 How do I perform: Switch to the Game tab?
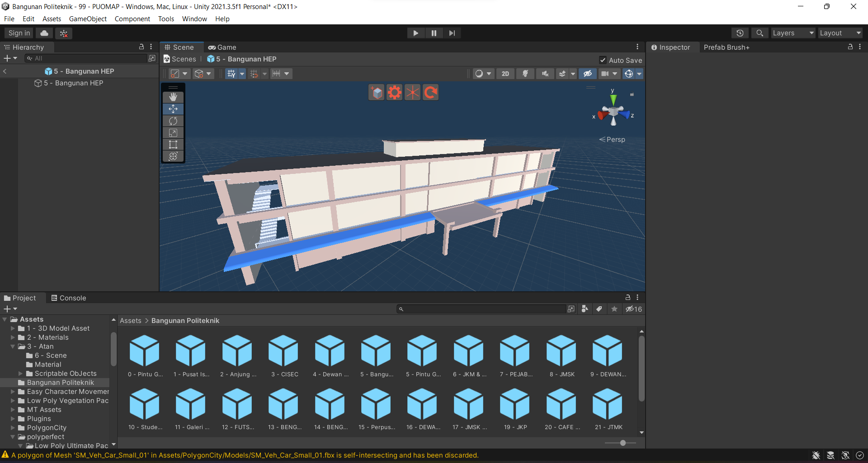pyautogui.click(x=222, y=47)
